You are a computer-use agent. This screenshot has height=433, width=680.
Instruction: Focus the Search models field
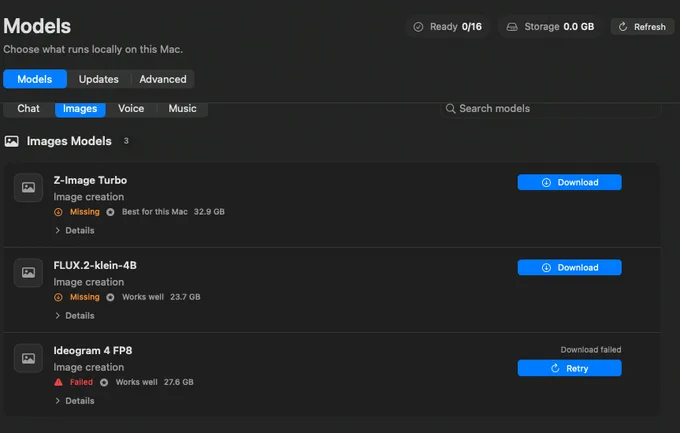tap(551, 108)
